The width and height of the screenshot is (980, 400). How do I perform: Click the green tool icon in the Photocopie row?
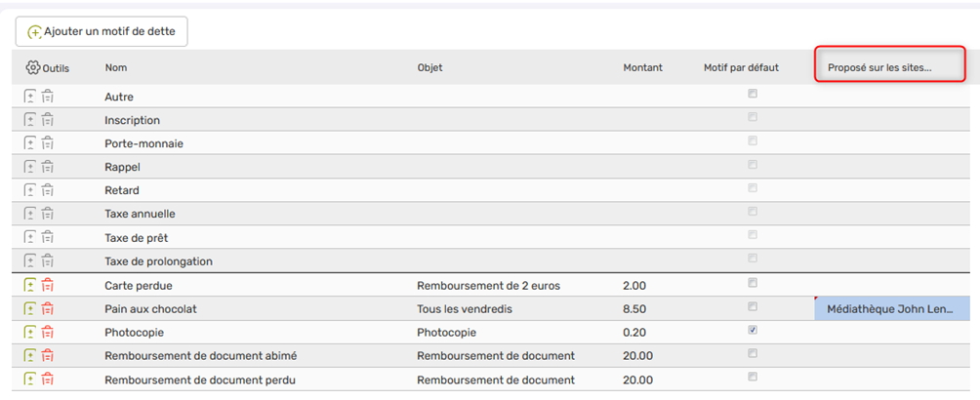30,332
